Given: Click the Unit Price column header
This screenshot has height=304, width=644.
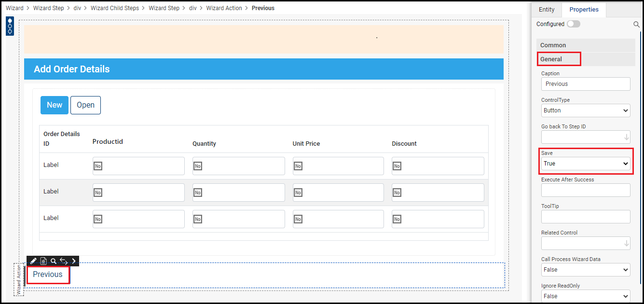Looking at the screenshot, I should tap(306, 144).
